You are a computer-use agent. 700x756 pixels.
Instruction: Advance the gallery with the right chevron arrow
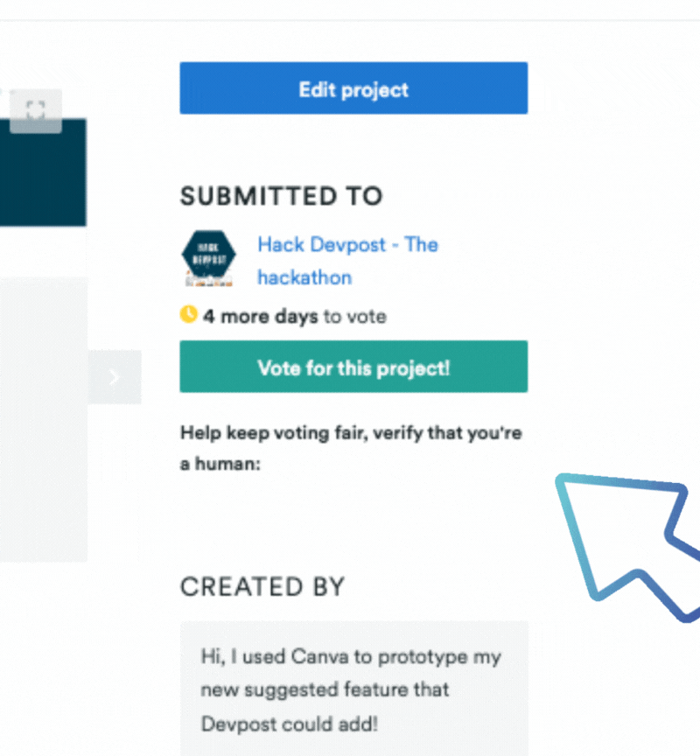click(114, 377)
